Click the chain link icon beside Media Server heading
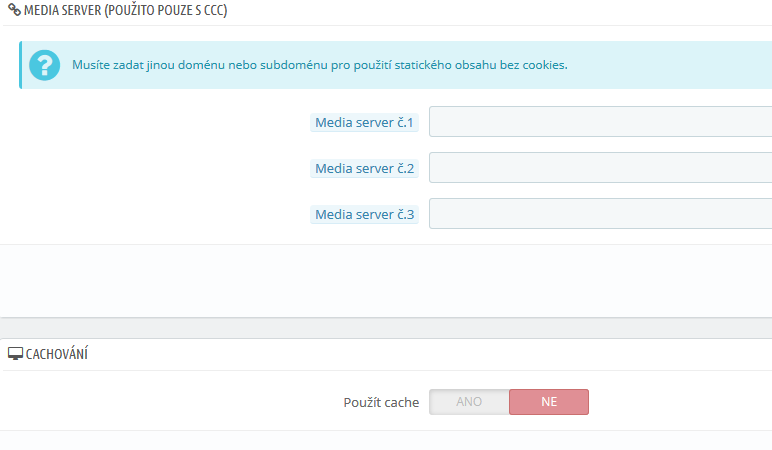Screen dimensions: 772x450 pos(14,8)
